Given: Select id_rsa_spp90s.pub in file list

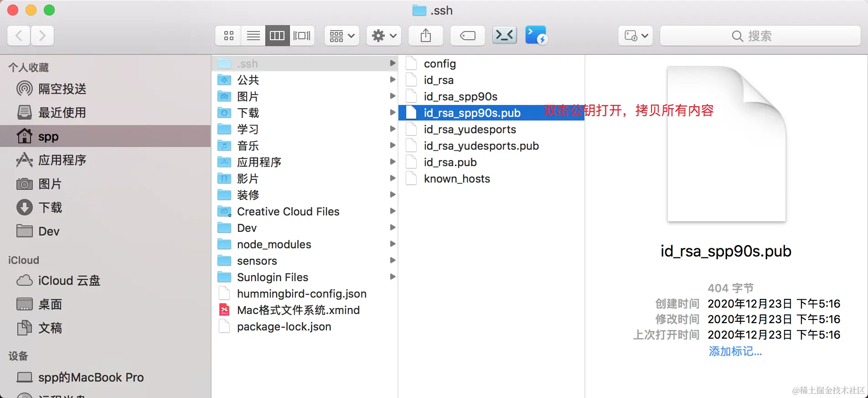Looking at the screenshot, I should (x=491, y=113).
